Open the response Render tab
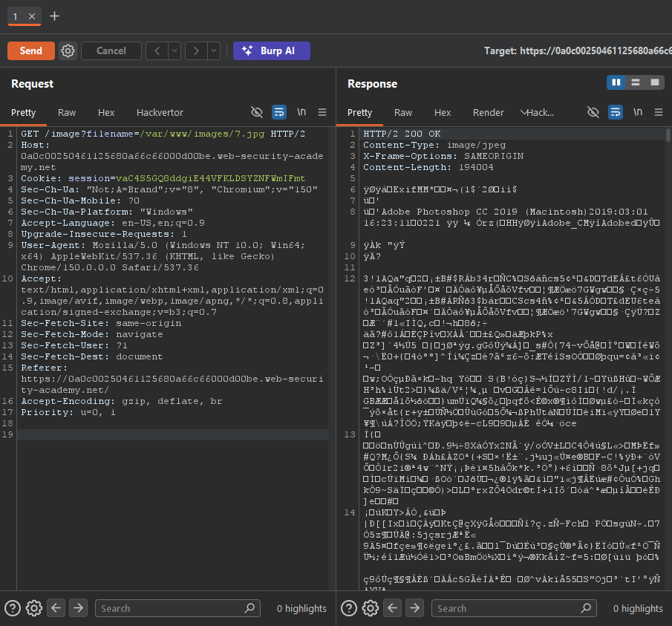The image size is (672, 626). pyautogui.click(x=488, y=113)
